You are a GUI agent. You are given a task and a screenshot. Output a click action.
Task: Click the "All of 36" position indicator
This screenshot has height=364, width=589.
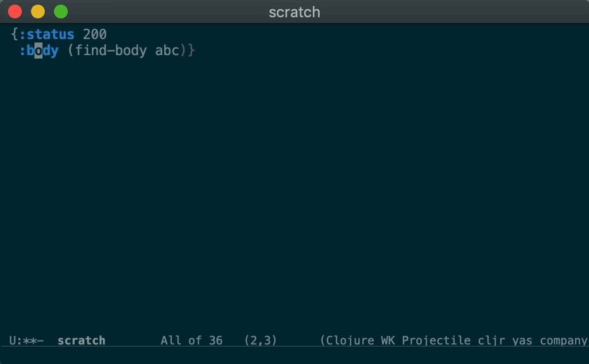coord(191,340)
